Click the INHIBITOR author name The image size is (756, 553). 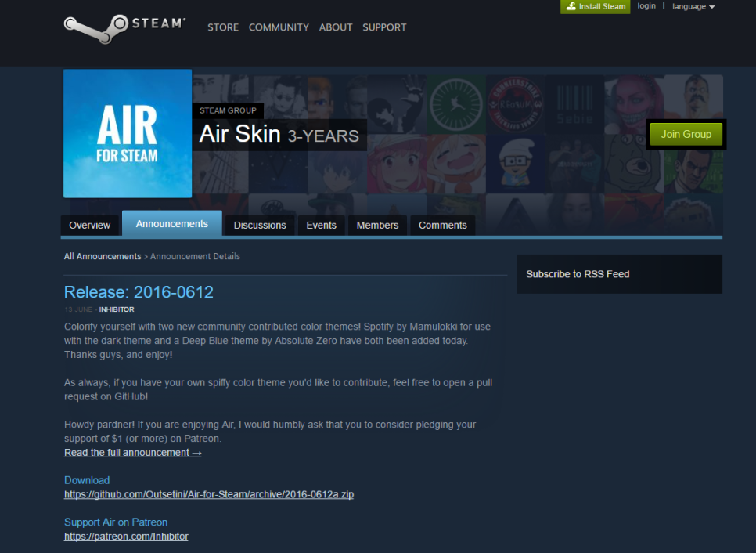(117, 309)
